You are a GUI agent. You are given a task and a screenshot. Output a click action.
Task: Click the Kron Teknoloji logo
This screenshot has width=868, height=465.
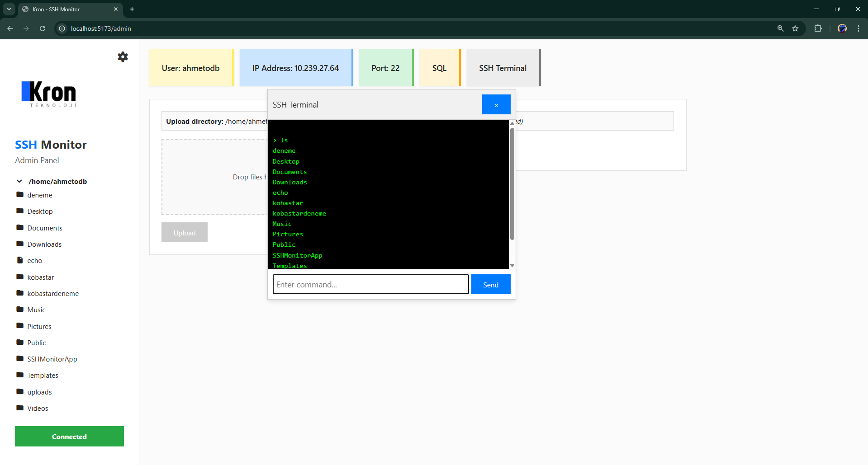click(48, 94)
